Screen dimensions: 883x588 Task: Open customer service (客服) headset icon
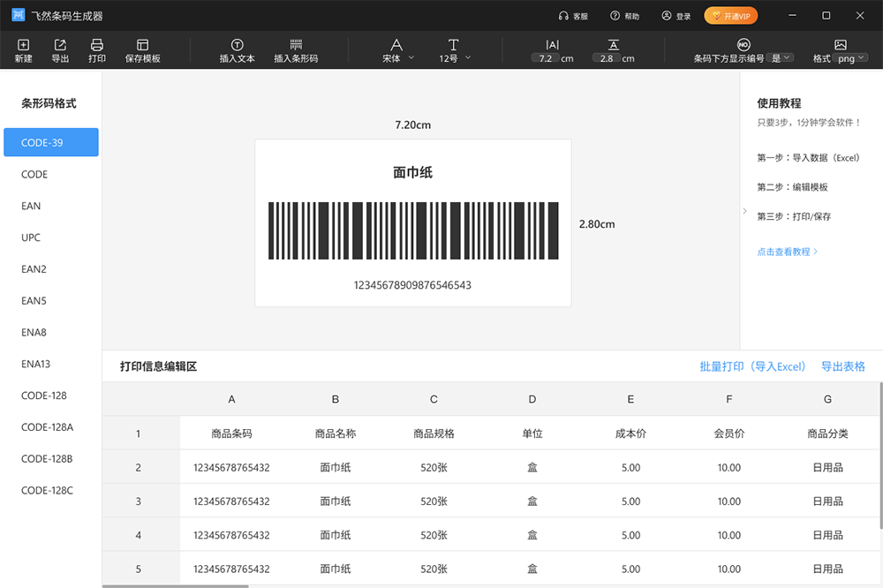pyautogui.click(x=563, y=16)
